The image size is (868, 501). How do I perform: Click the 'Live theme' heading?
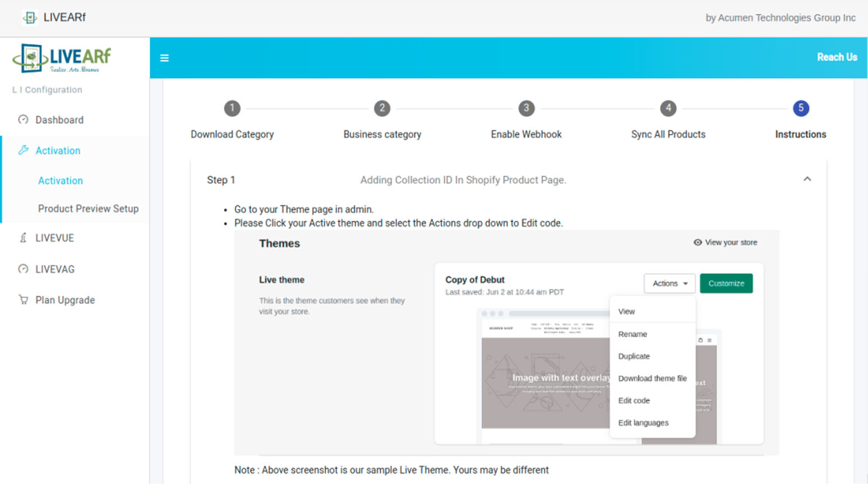click(x=281, y=279)
